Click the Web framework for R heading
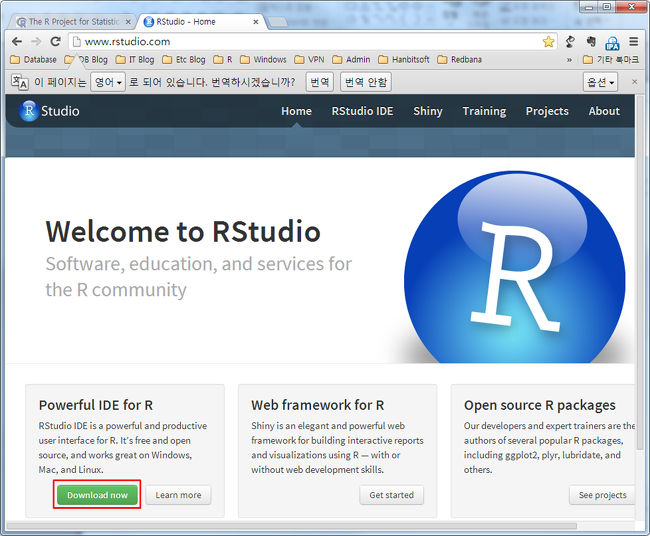Image resolution: width=650 pixels, height=536 pixels. (318, 405)
